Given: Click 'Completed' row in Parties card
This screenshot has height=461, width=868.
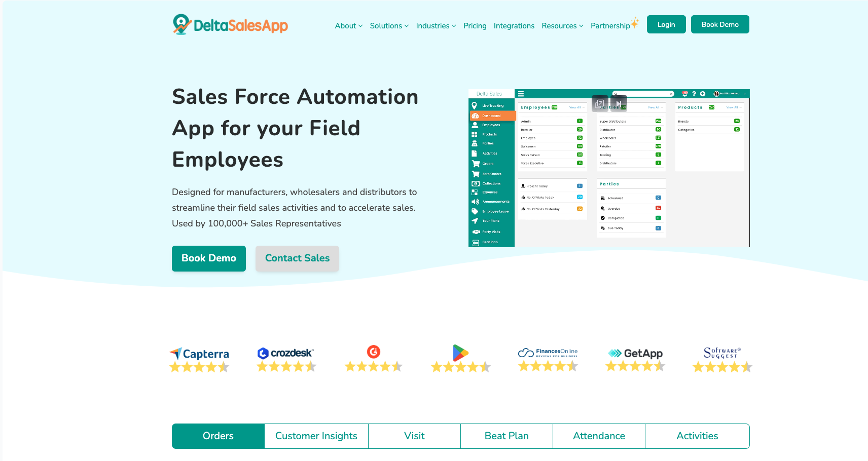Looking at the screenshot, I should coord(630,218).
